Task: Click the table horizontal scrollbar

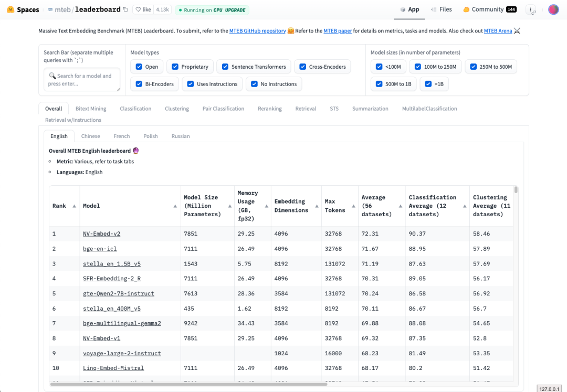Action: click(188, 385)
